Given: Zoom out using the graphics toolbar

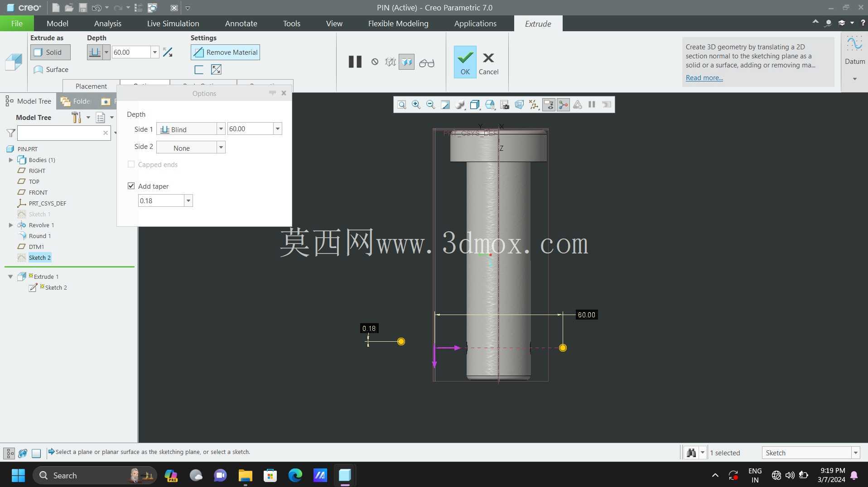Looking at the screenshot, I should point(430,105).
